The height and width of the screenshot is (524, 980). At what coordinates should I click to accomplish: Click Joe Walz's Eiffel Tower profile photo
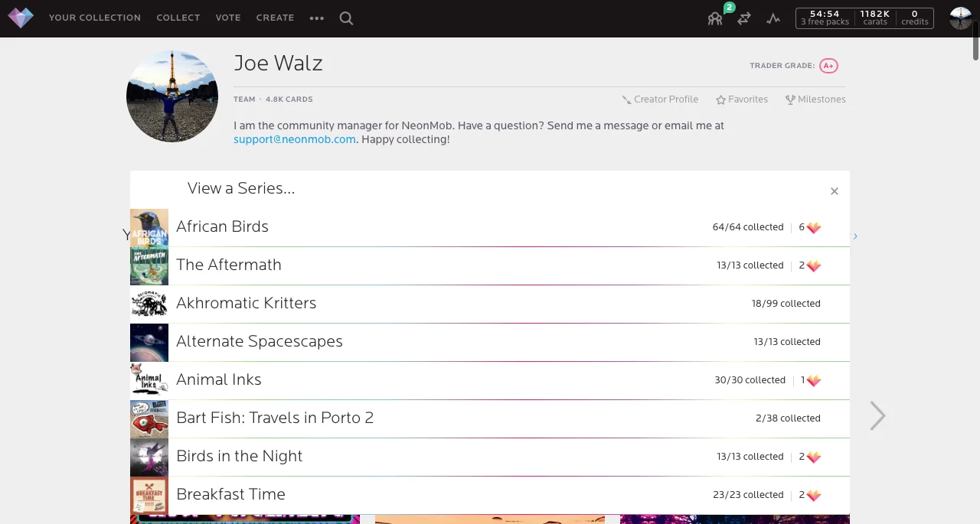click(x=172, y=96)
